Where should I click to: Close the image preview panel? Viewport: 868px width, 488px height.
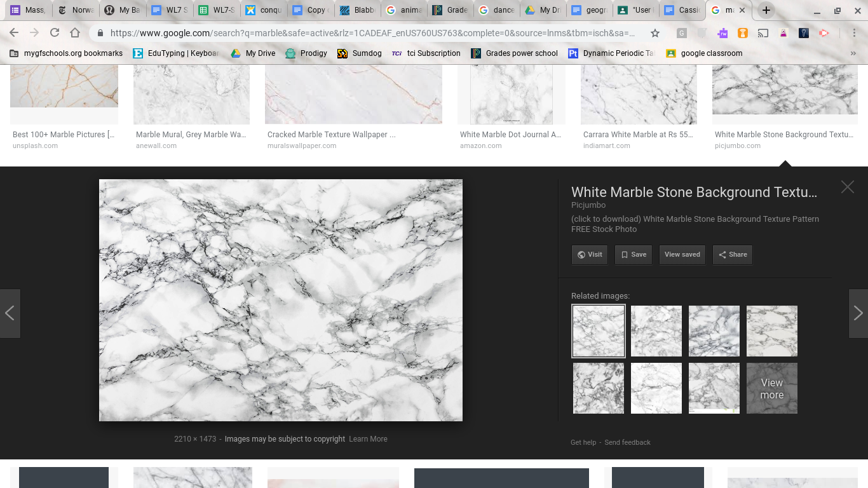(848, 186)
